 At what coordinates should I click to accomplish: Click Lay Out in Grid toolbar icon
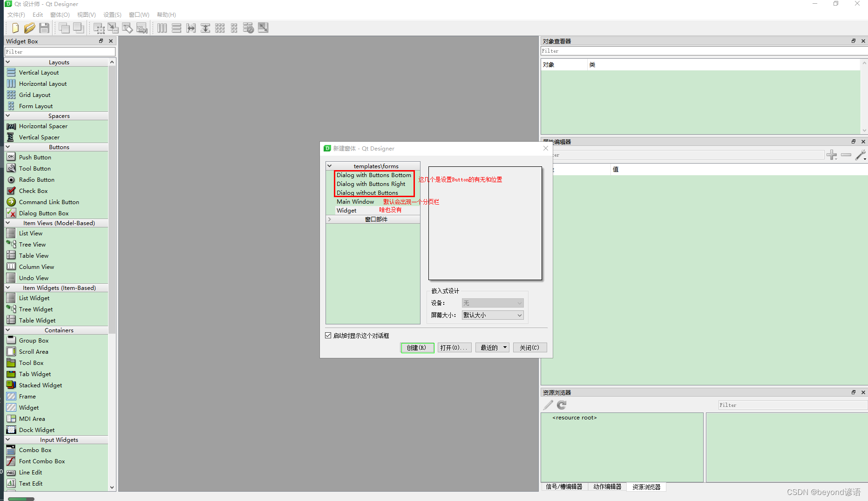coord(220,28)
